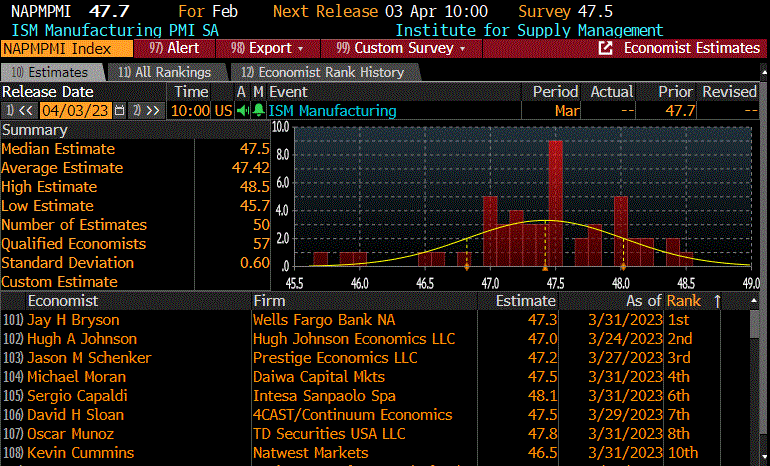Click the economist list scrollbar thumb
This screenshot has width=770, height=466.
(x=755, y=325)
